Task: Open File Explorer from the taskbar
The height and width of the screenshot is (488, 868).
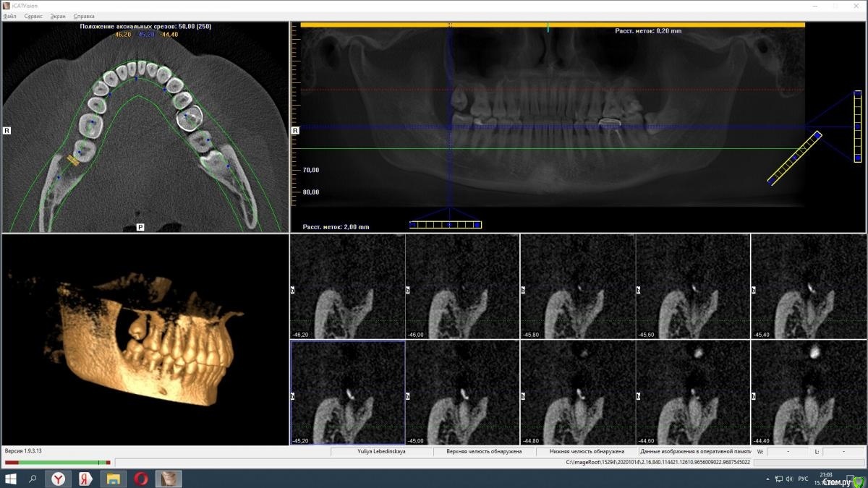Action: pos(114,479)
